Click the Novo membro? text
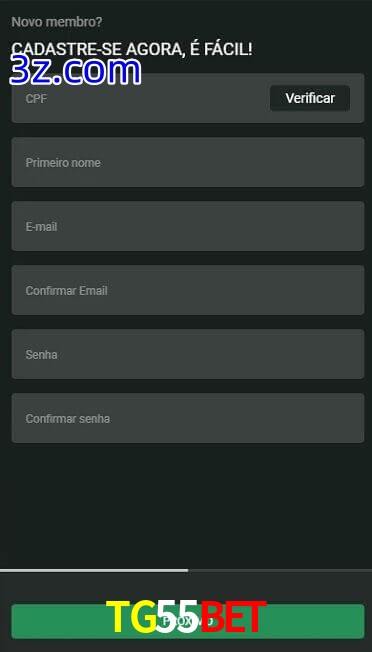Image resolution: width=372 pixels, height=652 pixels. pyautogui.click(x=57, y=22)
